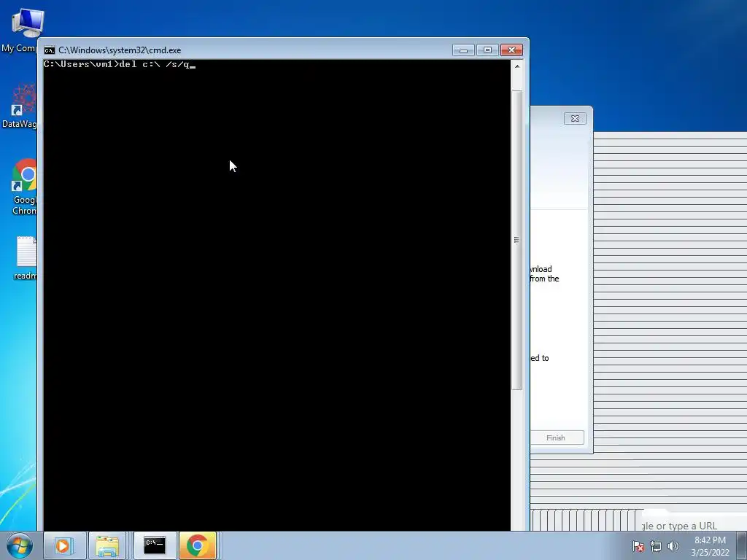The width and height of the screenshot is (747, 560).
Task: Open the Action Center flag icon
Action: [x=638, y=546]
